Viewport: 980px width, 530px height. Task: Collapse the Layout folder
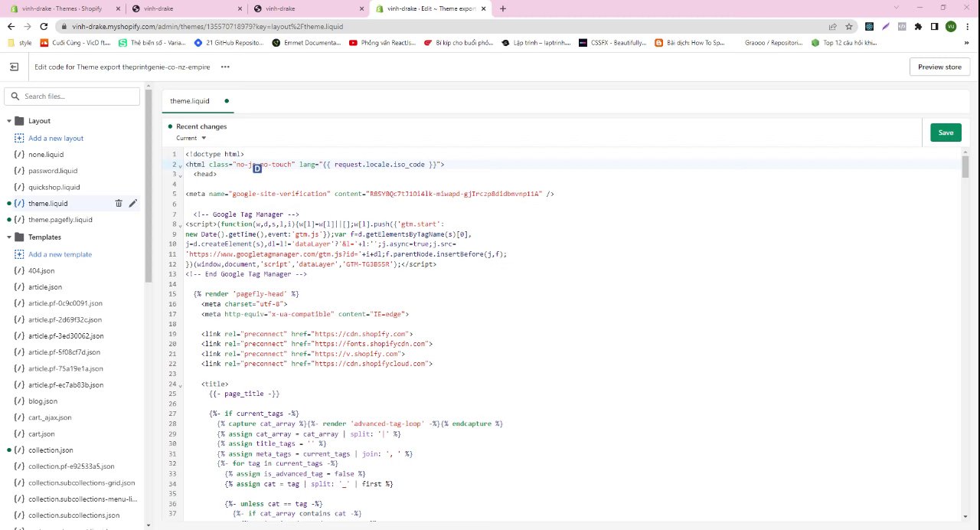[x=9, y=121]
